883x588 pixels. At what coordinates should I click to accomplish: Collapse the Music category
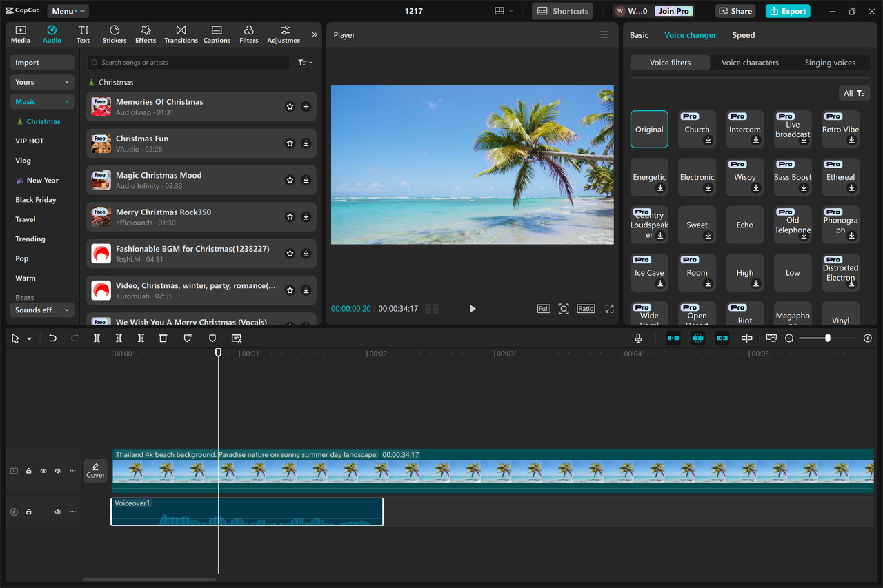point(42,101)
